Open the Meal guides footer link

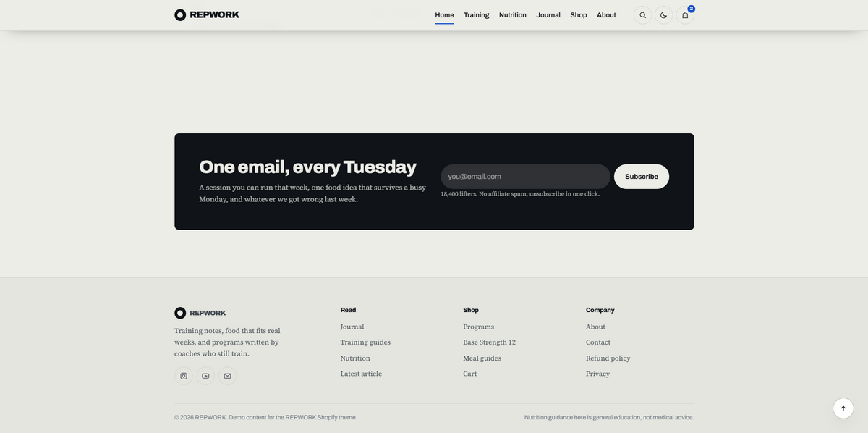point(482,358)
